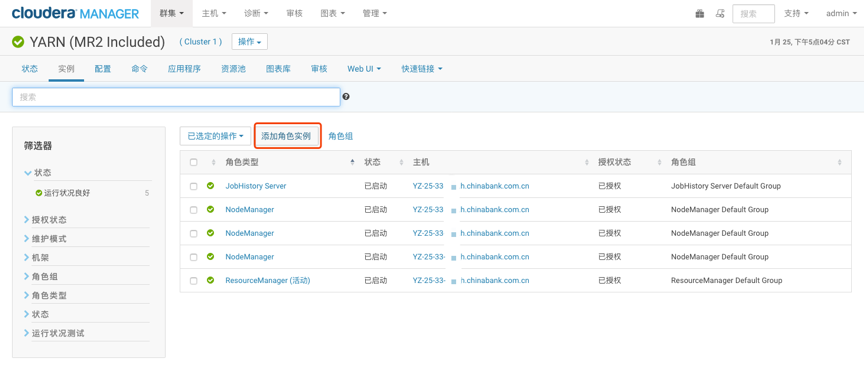Image resolution: width=864 pixels, height=368 pixels.
Task: Sort by the 角色类型 column arrow
Action: click(353, 163)
